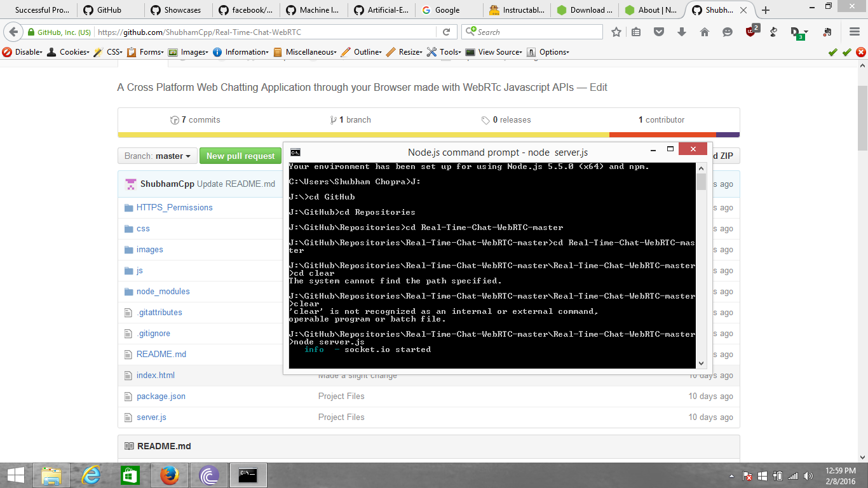Expand the Branch: master dropdown

click(x=157, y=156)
